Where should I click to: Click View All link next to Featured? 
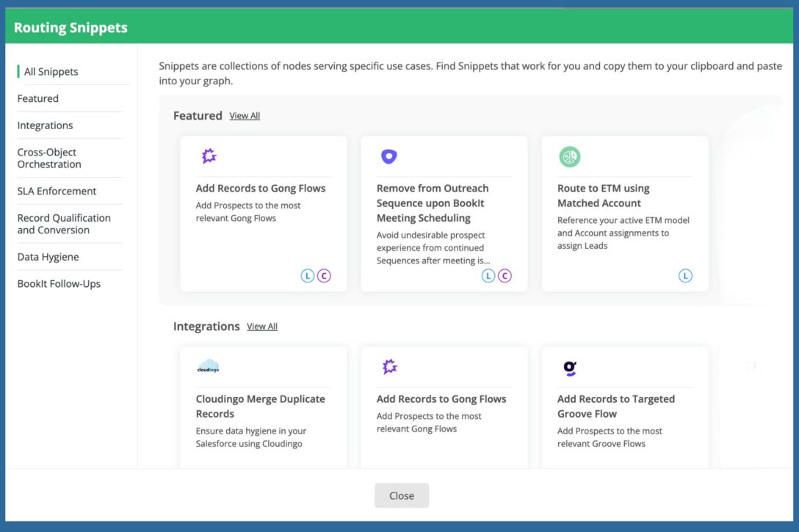[x=245, y=116]
